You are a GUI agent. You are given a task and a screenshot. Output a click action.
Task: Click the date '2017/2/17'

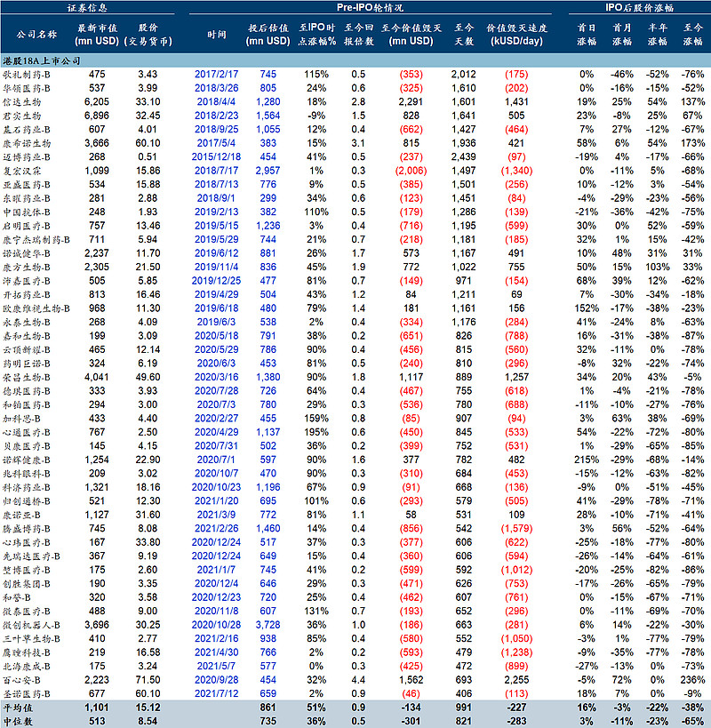click(x=216, y=75)
